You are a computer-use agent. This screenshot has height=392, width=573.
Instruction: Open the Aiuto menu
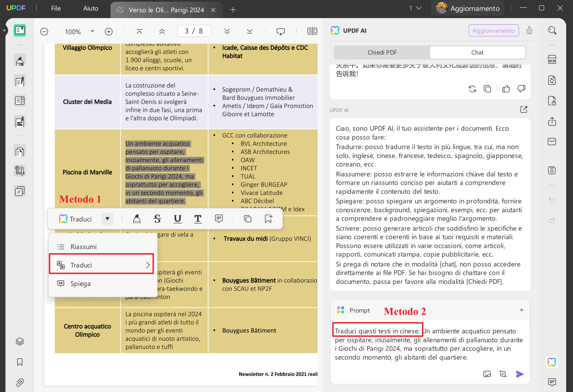[91, 9]
